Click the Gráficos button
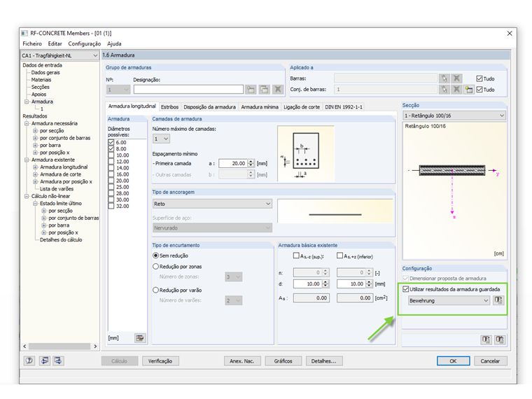Screen dimensions: 532x399 [283, 361]
